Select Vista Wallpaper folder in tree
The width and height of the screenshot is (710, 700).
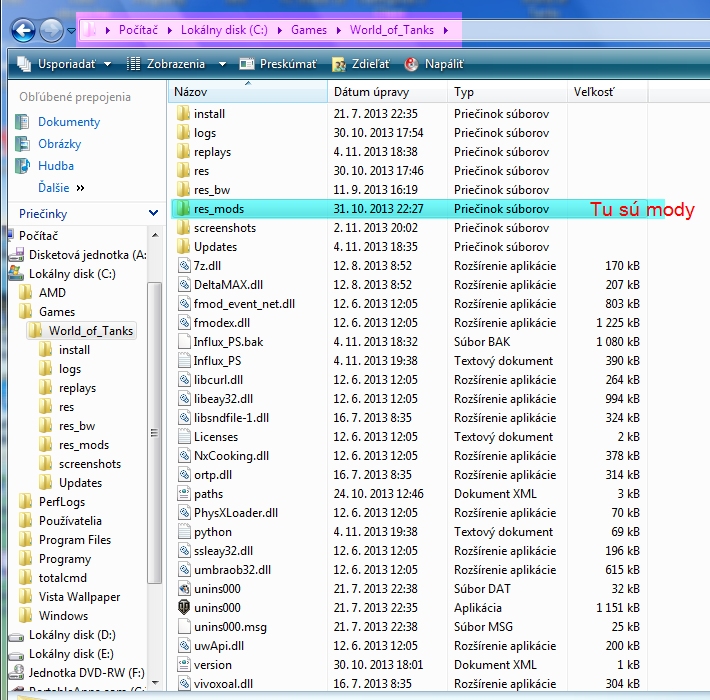79,597
